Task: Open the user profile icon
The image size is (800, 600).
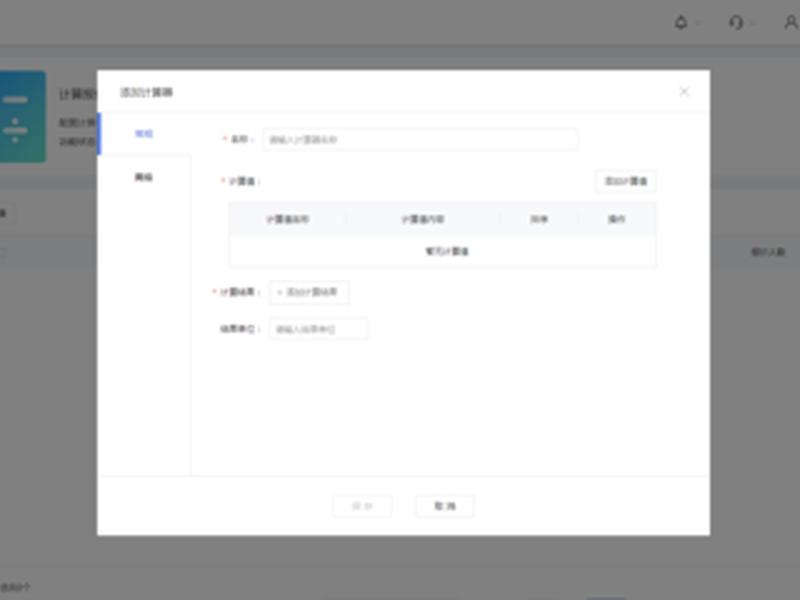Action: coord(791,22)
